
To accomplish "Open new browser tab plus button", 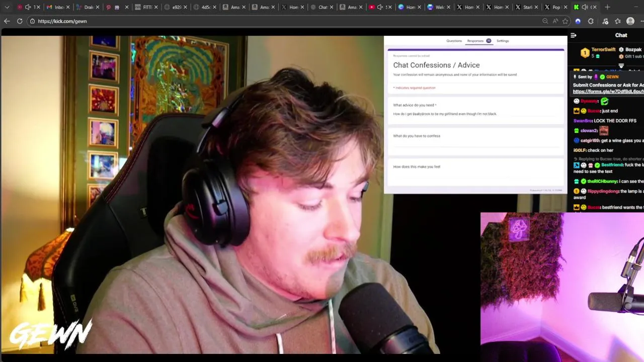I will pyautogui.click(x=607, y=7).
